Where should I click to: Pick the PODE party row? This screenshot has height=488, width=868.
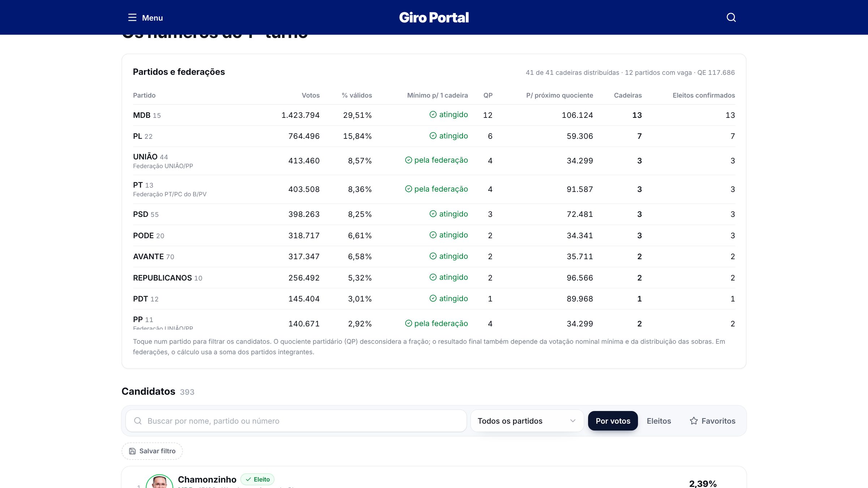click(x=434, y=236)
